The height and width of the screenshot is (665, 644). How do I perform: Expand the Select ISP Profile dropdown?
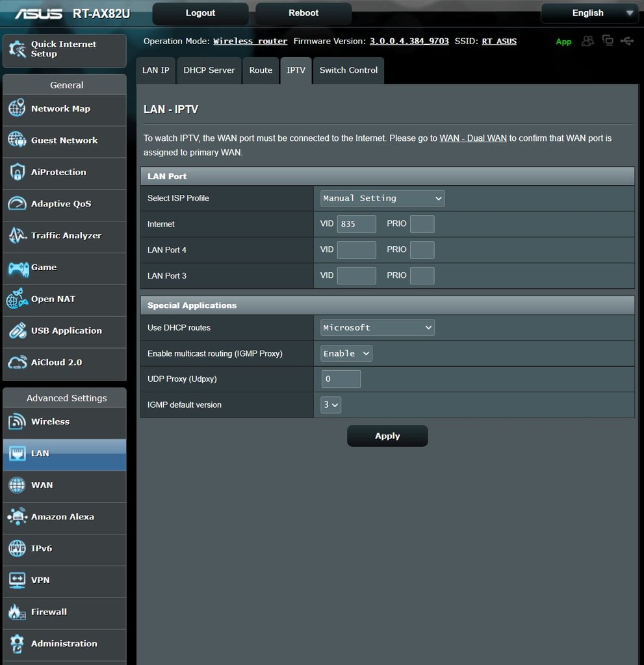pos(383,198)
